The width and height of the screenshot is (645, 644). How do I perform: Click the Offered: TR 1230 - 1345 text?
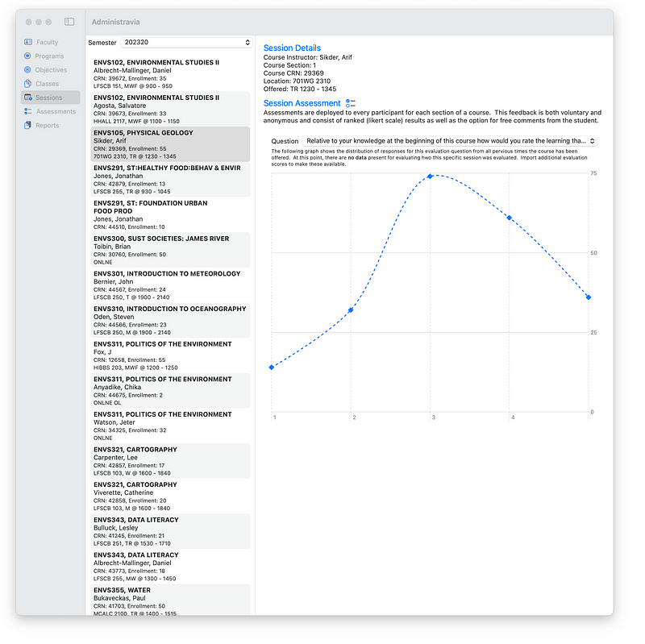300,89
